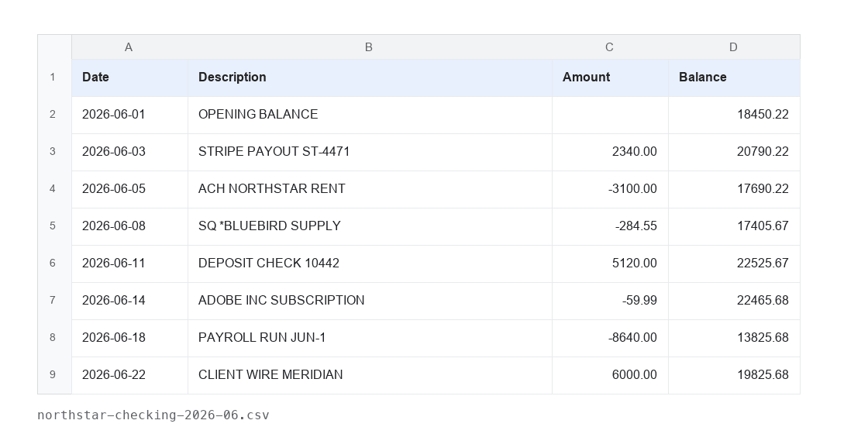The width and height of the screenshot is (868, 434).
Task: Select the PAYROLL RUN JUN-1 cell
Action: 370,338
